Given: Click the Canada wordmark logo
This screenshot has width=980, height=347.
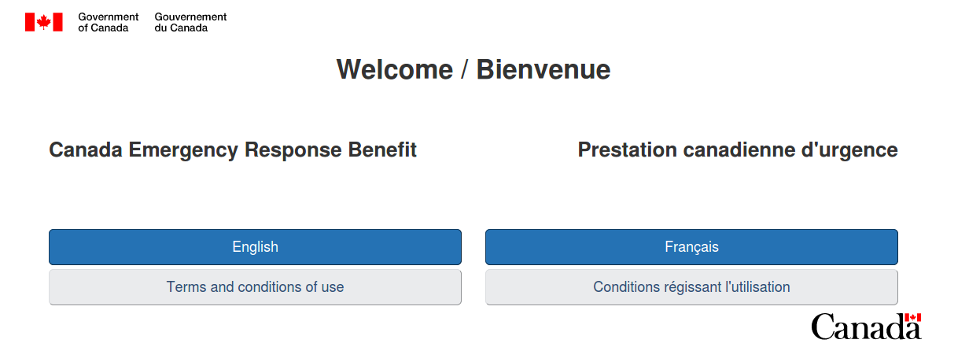Looking at the screenshot, I should (866, 326).
